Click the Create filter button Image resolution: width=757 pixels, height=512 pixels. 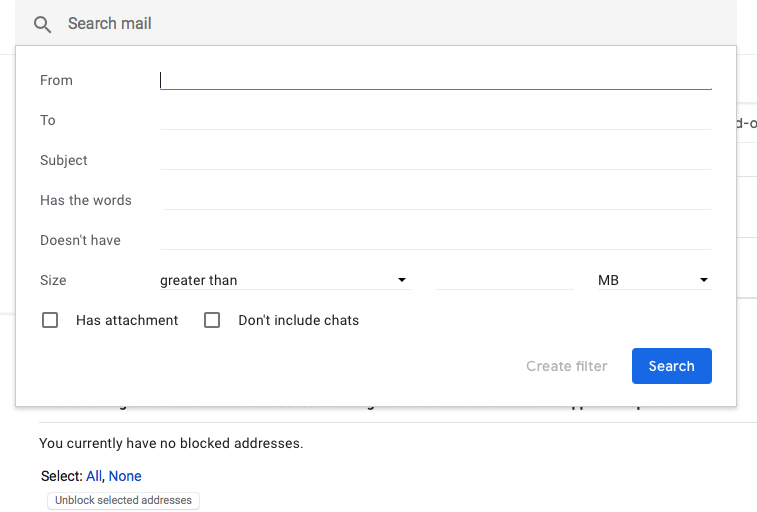[x=567, y=366]
